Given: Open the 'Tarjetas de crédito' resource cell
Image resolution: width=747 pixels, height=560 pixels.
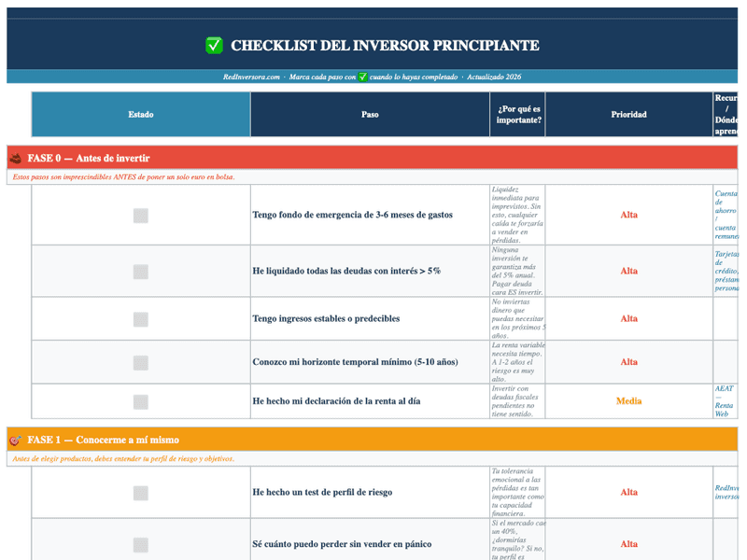Looking at the screenshot, I should (x=726, y=271).
